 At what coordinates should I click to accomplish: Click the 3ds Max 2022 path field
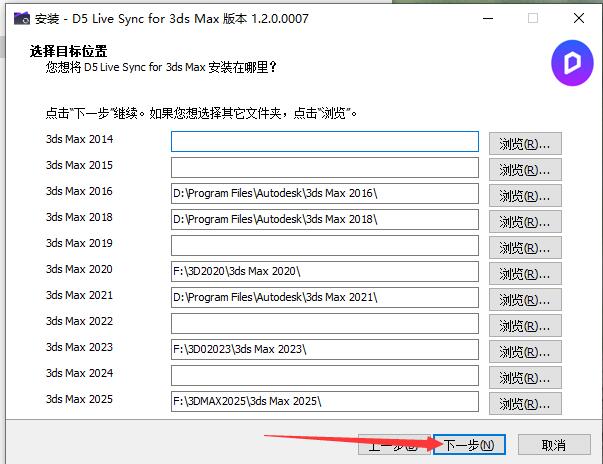(325, 323)
